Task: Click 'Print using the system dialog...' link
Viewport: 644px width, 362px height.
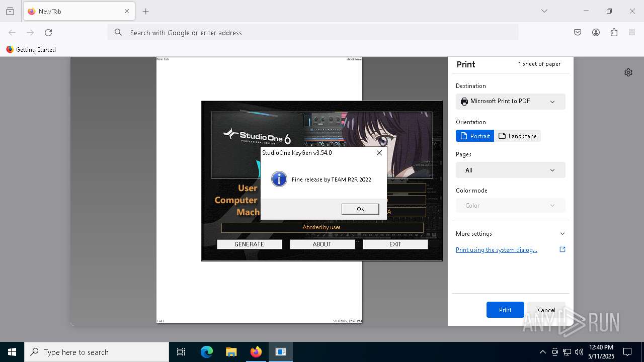Action: [496, 250]
